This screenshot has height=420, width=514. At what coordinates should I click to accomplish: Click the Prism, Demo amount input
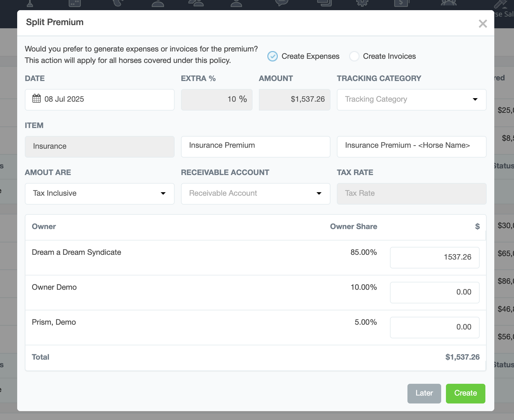coord(434,327)
